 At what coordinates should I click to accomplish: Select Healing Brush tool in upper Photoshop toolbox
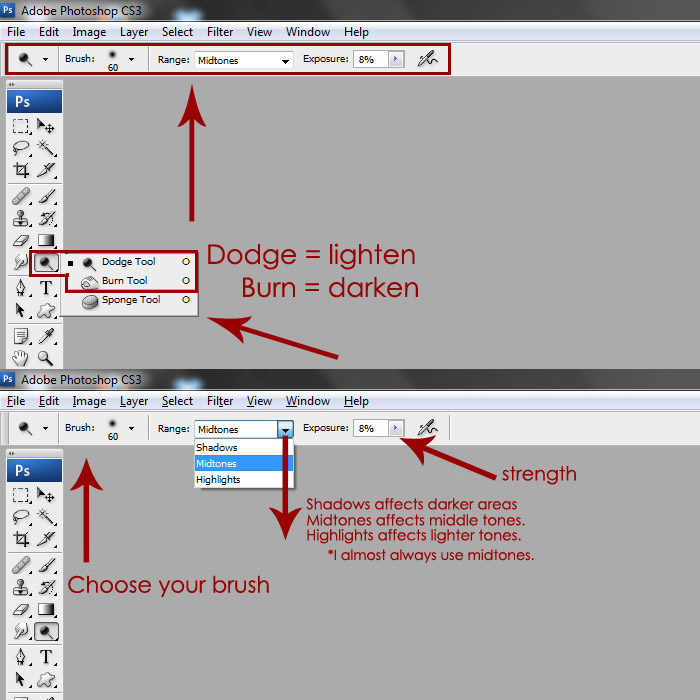coord(21,196)
